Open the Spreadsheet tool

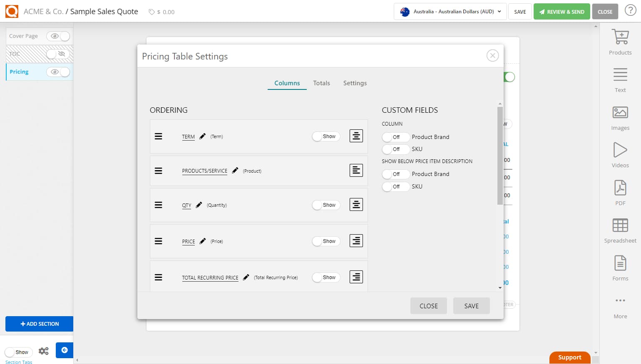[620, 229]
